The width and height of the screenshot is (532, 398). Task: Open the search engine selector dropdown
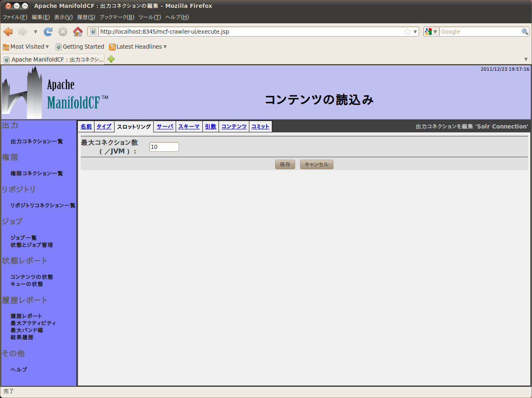pos(431,32)
